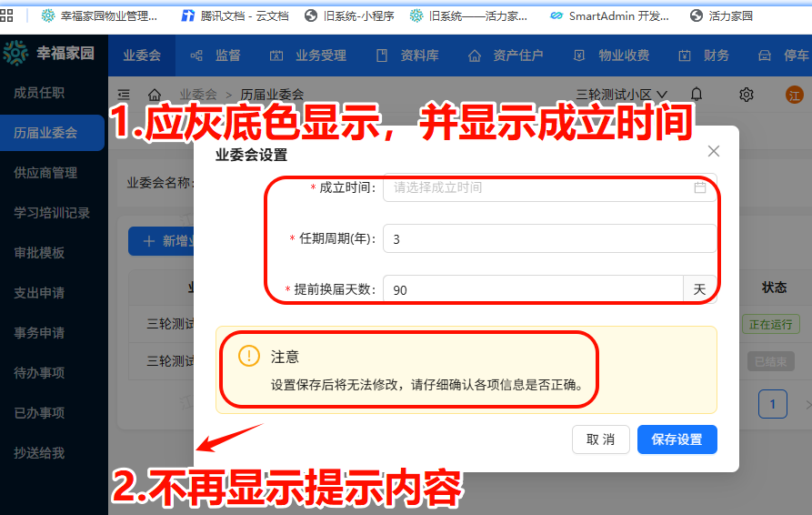Click the 保存设置 button

tap(677, 439)
